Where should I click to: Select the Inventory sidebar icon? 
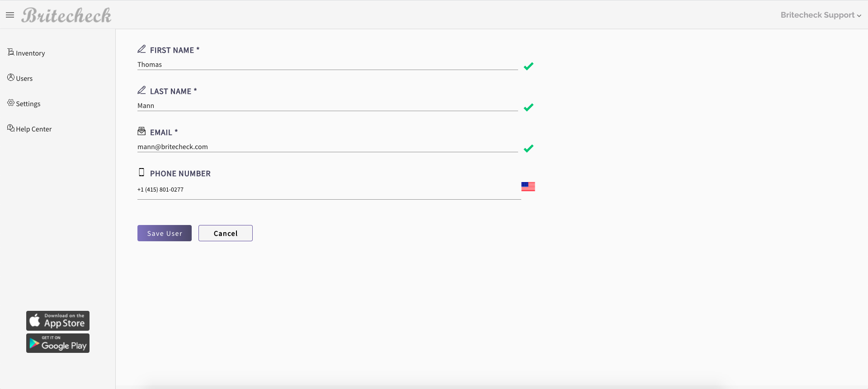pyautogui.click(x=10, y=52)
